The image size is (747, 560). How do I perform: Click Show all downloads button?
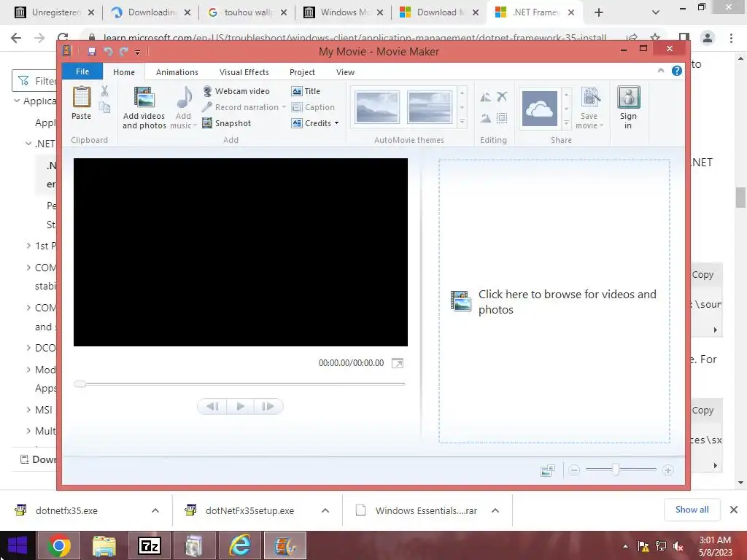[692, 510]
